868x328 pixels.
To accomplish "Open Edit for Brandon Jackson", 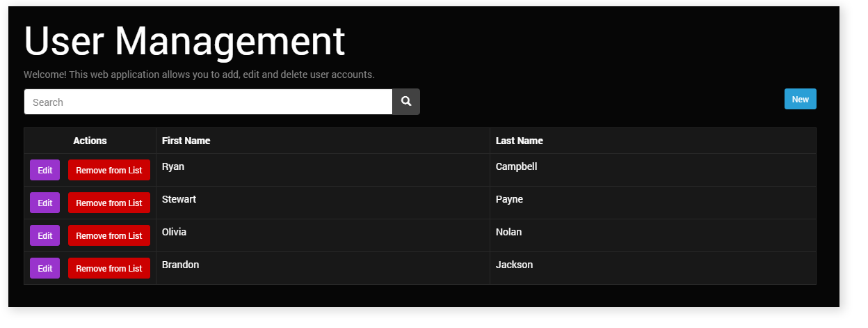I will pyautogui.click(x=45, y=268).
